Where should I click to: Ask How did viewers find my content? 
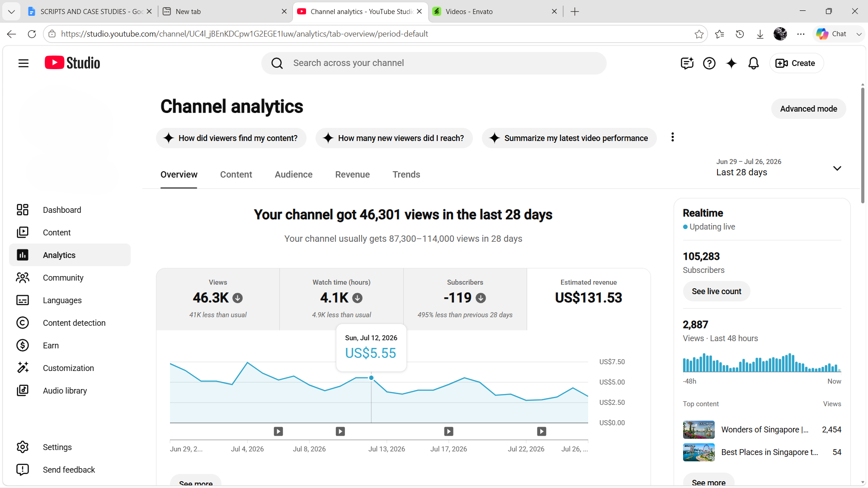click(231, 138)
